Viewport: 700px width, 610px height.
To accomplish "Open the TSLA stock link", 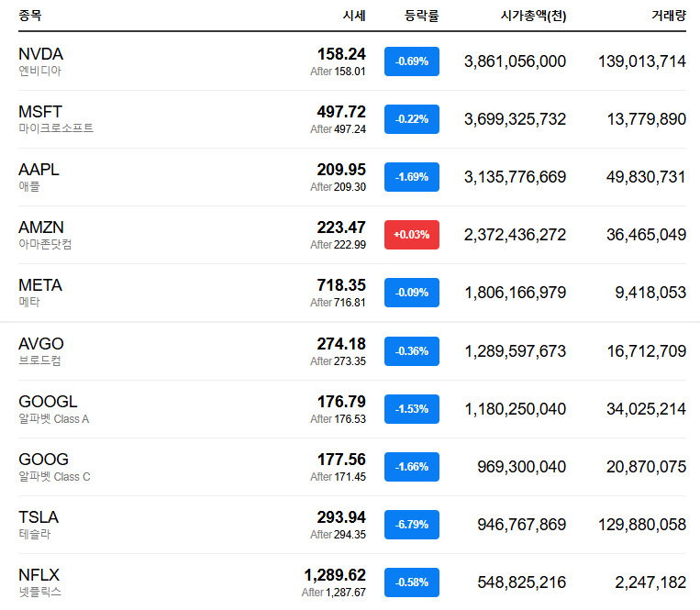I will pyautogui.click(x=39, y=517).
